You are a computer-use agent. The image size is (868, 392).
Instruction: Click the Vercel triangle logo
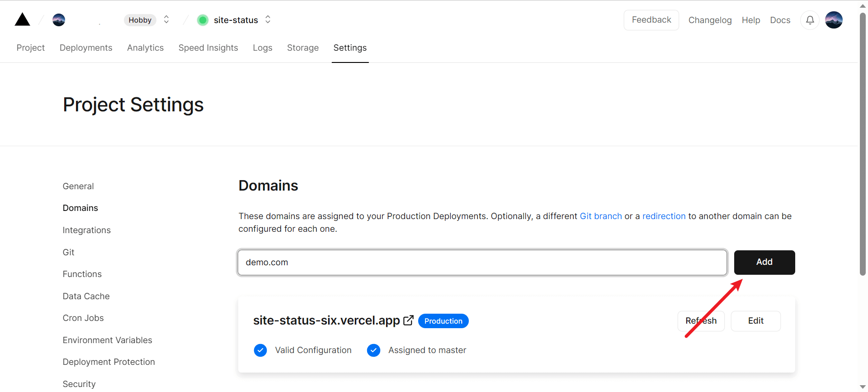pyautogui.click(x=22, y=20)
